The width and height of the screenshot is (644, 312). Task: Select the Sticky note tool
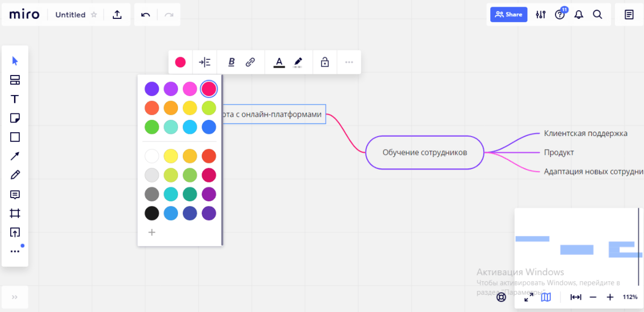(x=15, y=118)
